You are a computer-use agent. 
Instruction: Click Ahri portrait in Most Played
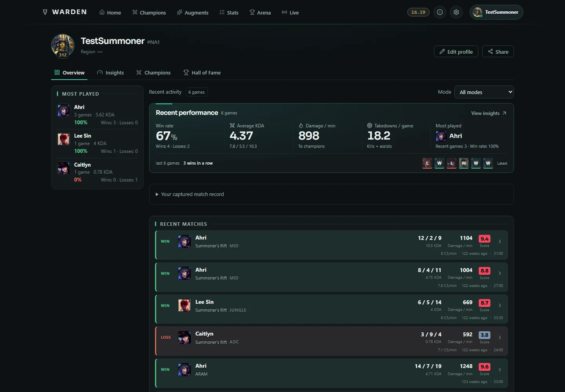click(x=64, y=111)
